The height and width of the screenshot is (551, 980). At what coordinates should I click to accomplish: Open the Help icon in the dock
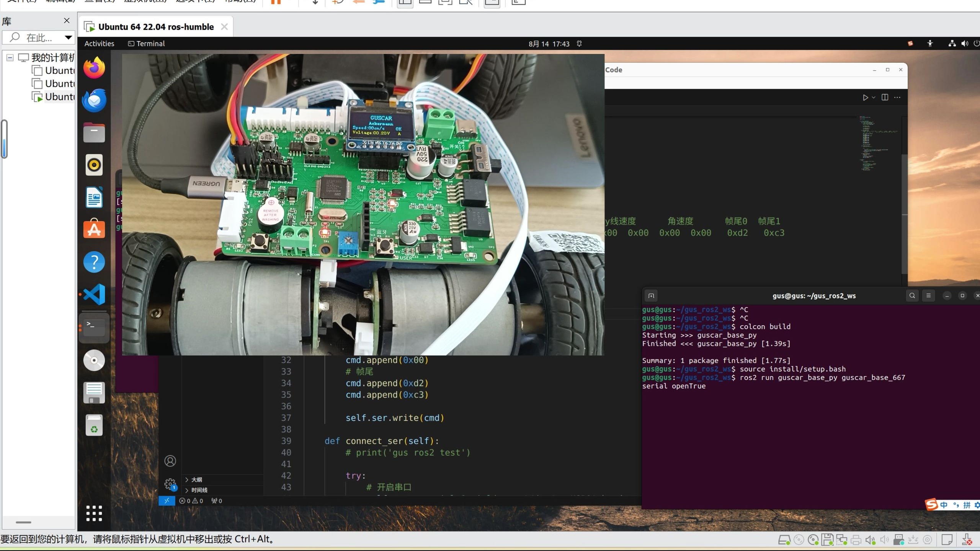click(x=94, y=262)
